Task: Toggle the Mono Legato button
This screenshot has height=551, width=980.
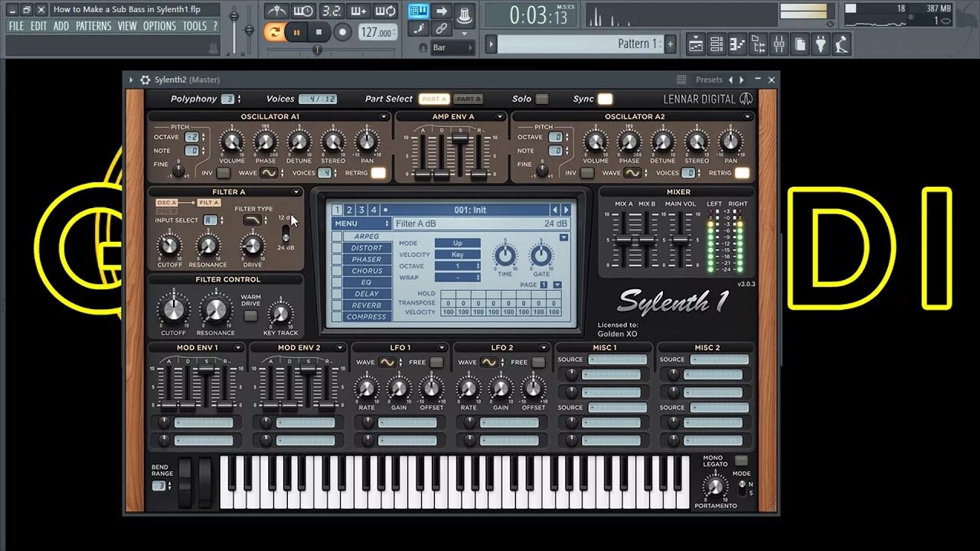Action: click(x=741, y=461)
